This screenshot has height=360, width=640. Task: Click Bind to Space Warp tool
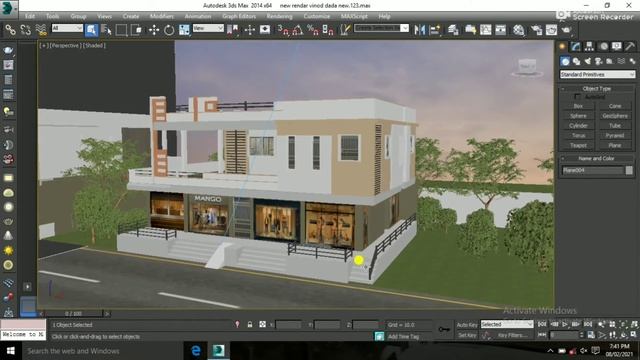point(41,30)
